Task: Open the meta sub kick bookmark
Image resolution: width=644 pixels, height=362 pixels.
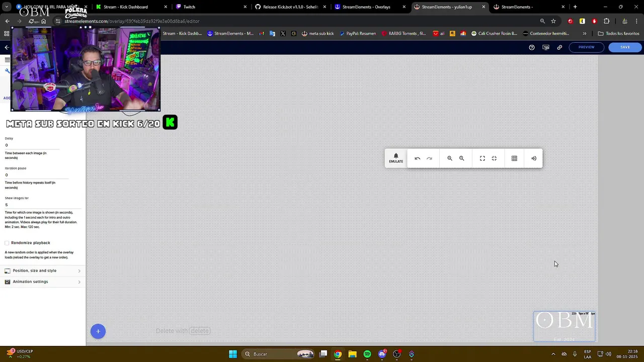Action: 318,34
